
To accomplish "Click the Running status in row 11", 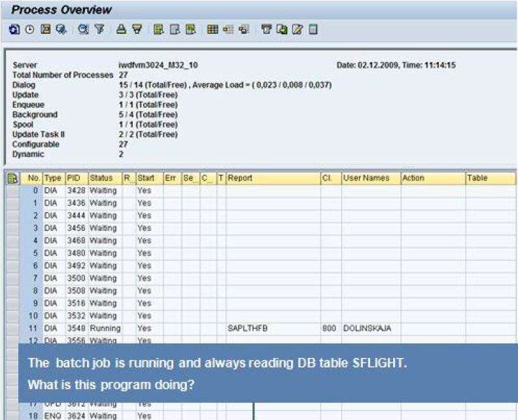I will click(105, 328).
